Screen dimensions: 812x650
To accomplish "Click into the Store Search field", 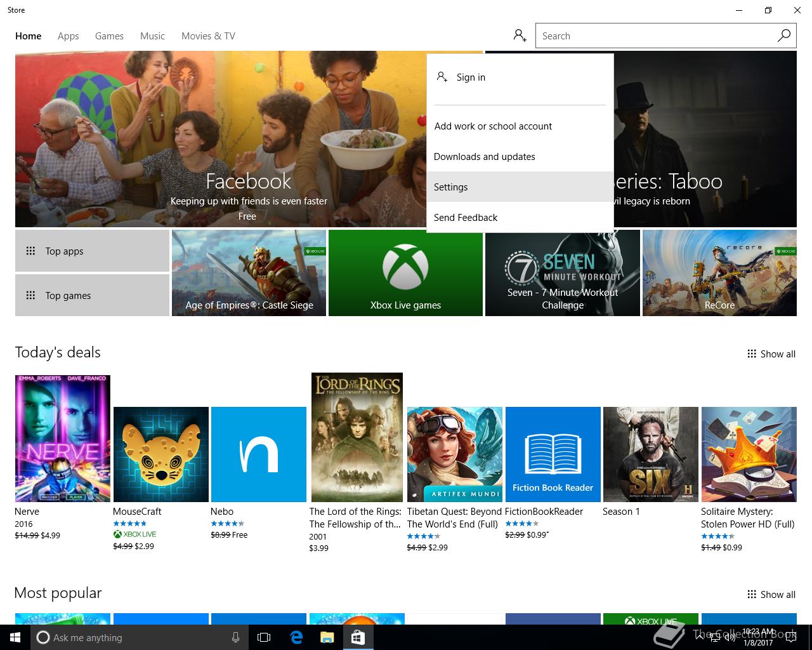I will tap(656, 36).
